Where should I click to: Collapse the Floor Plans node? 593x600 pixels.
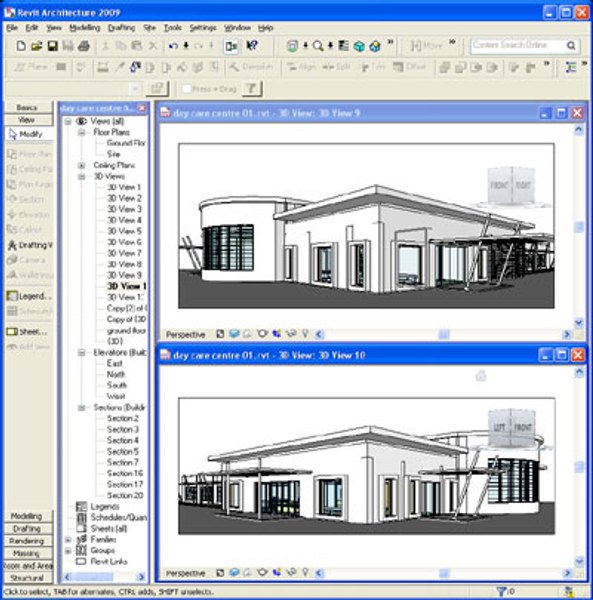click(81, 133)
